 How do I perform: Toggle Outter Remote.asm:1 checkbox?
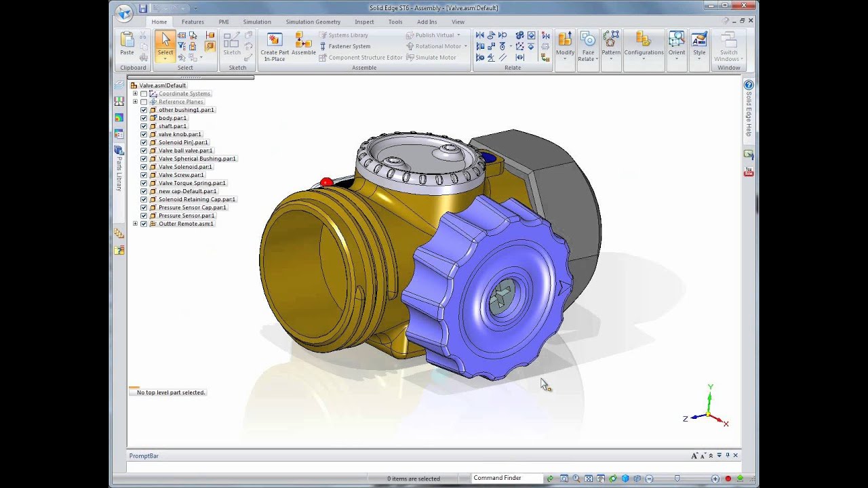pyautogui.click(x=144, y=224)
